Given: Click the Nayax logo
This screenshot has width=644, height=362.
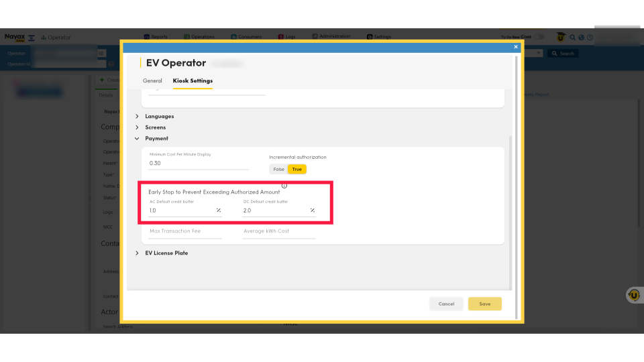Looking at the screenshot, I should [14, 38].
